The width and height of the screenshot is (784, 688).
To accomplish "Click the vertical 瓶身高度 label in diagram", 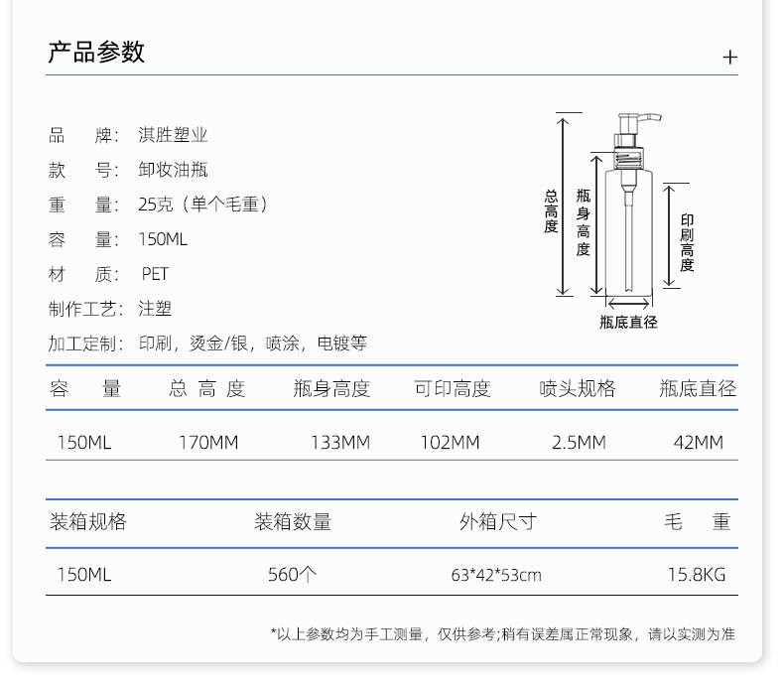I will tap(584, 222).
